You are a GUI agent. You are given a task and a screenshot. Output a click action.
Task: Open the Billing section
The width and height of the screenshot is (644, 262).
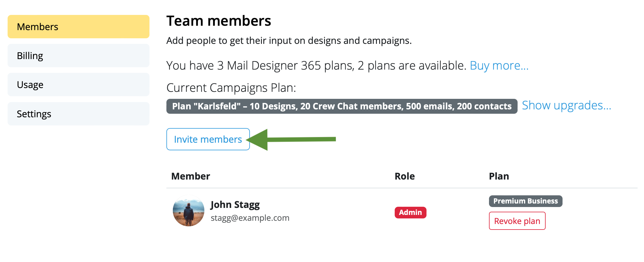click(79, 56)
